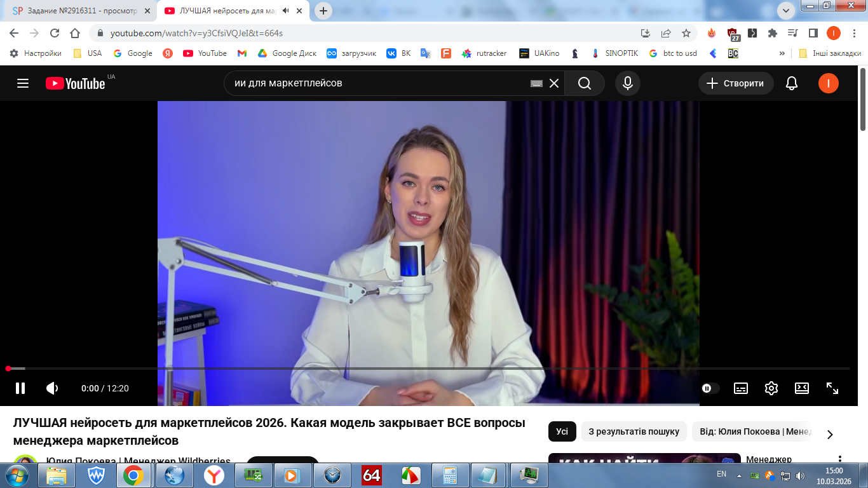This screenshot has height=488, width=868.
Task: Click the video title text
Action: 269,431
